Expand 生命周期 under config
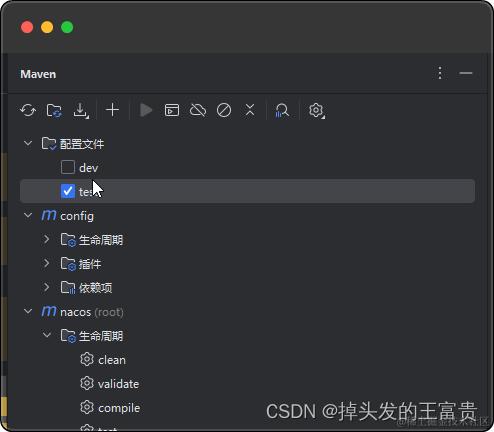 (47, 239)
